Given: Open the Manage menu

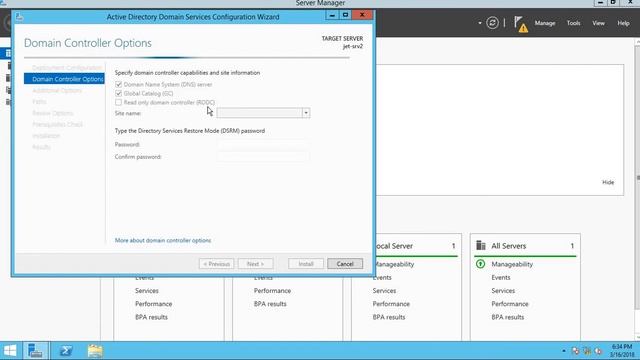Looking at the screenshot, I should 545,23.
